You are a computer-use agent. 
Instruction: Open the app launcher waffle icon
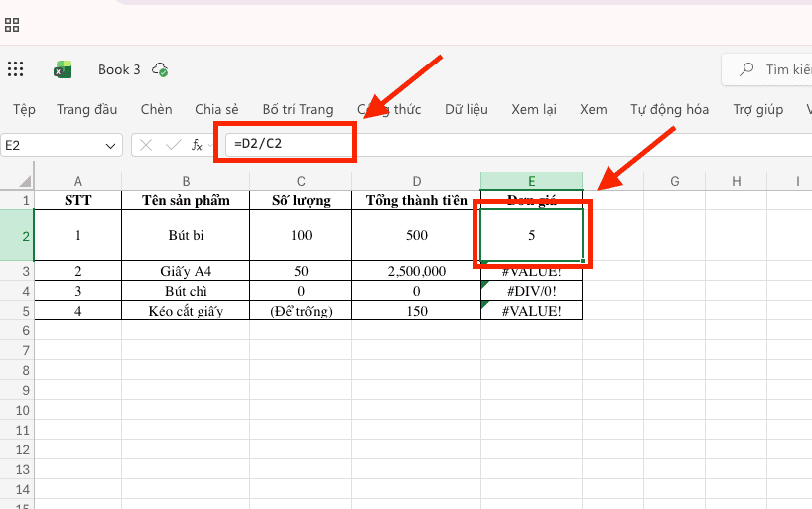coord(16,68)
